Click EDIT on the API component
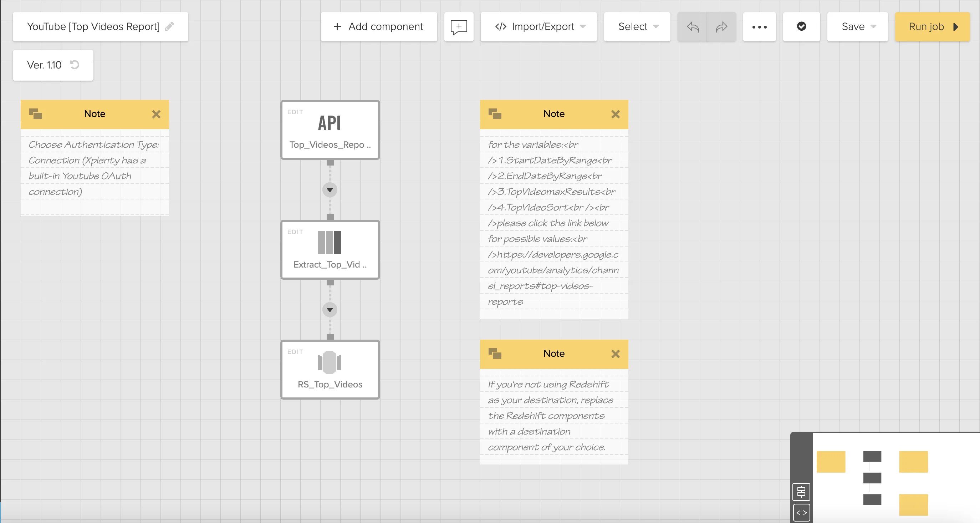The width and height of the screenshot is (980, 523). pyautogui.click(x=295, y=112)
